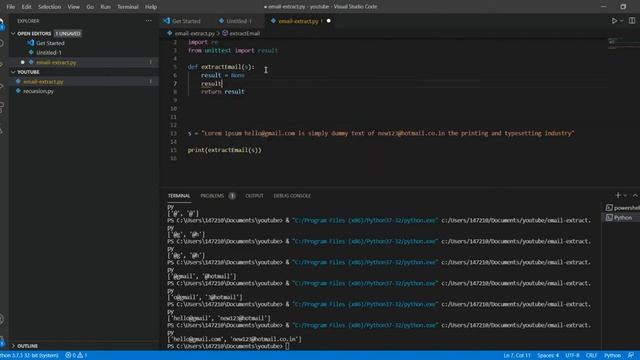Select the powershell terminal instance
The width and height of the screenshot is (640, 360).
(x=622, y=208)
